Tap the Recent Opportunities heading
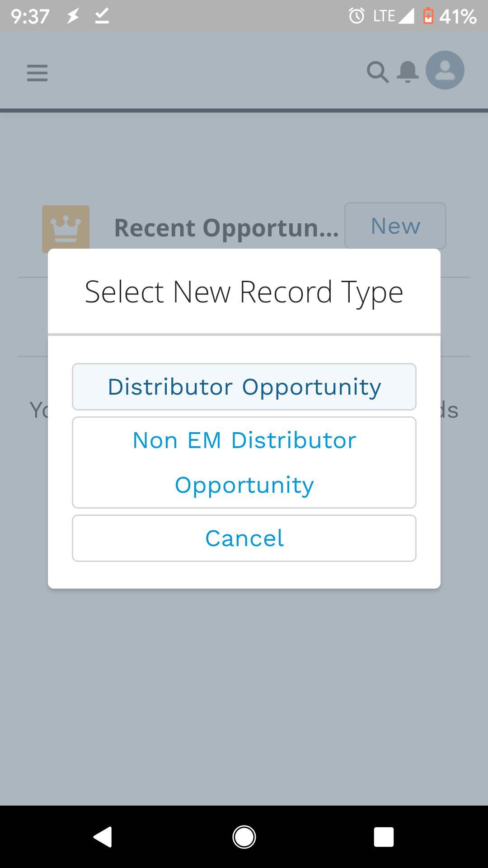The image size is (488, 868). [226, 227]
